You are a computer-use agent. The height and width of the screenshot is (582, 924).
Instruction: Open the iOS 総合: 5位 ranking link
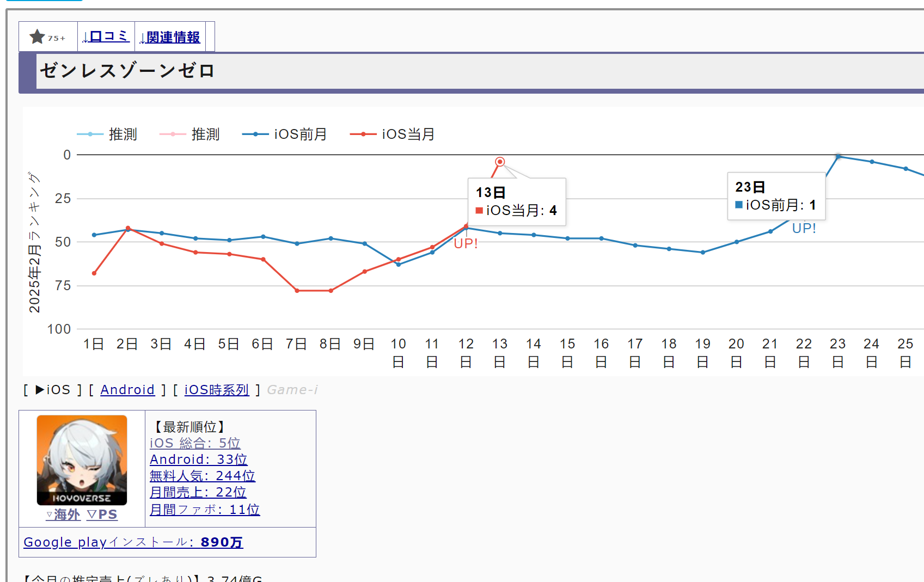195,443
